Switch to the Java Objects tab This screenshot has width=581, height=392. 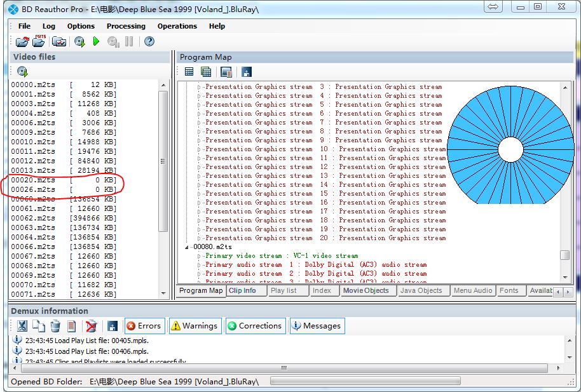424,291
